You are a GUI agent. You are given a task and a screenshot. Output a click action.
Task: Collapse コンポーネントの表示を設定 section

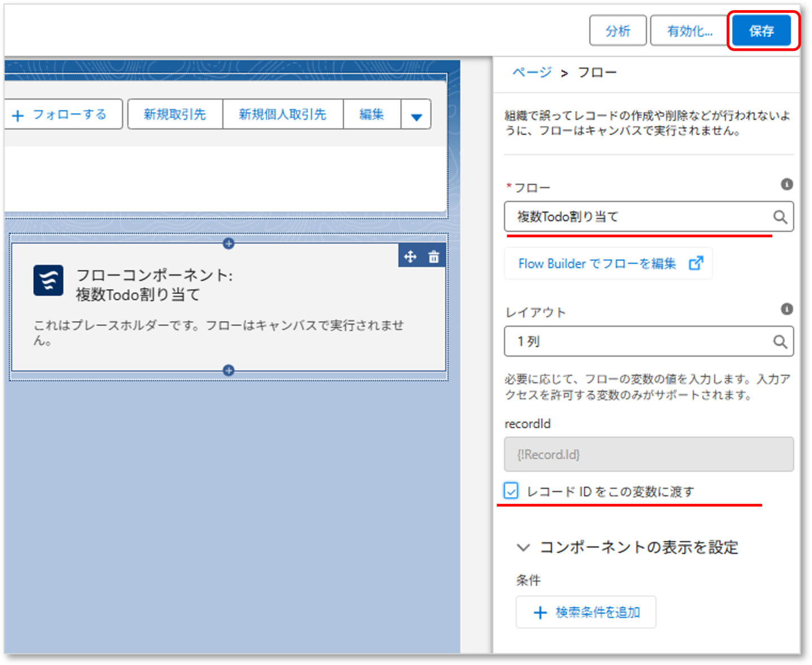tap(523, 547)
